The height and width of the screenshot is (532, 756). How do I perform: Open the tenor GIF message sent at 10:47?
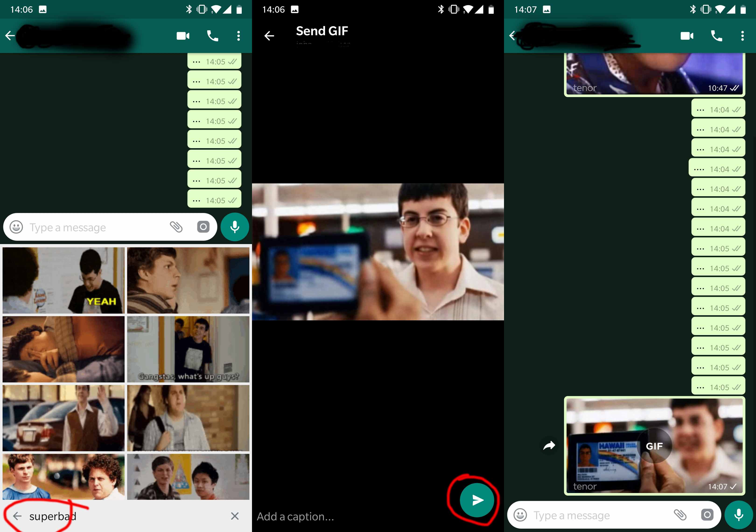coord(654,74)
